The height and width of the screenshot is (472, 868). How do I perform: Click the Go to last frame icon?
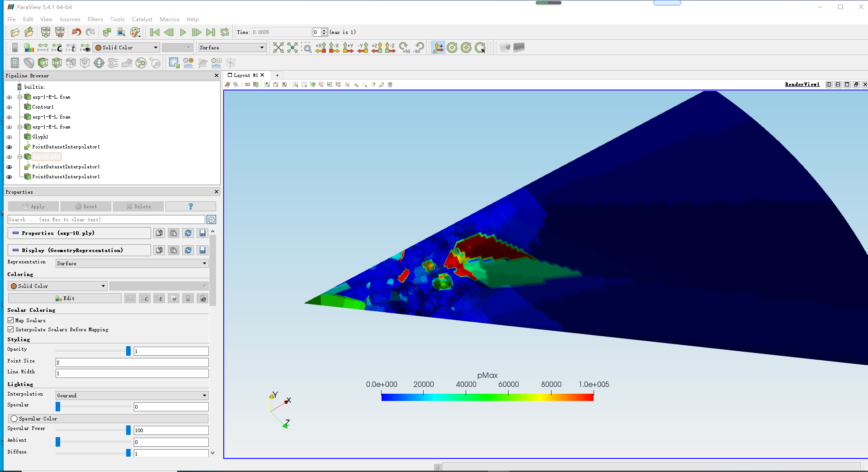(x=210, y=32)
